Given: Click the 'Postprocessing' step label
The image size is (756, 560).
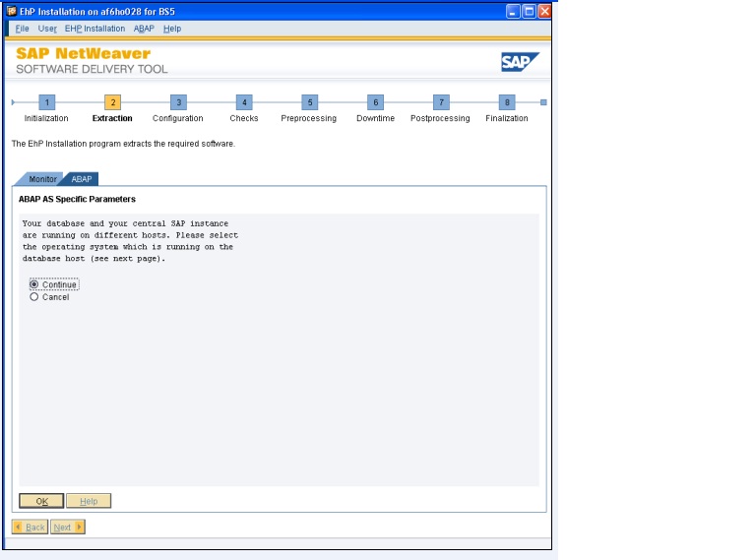Looking at the screenshot, I should coord(440,118).
